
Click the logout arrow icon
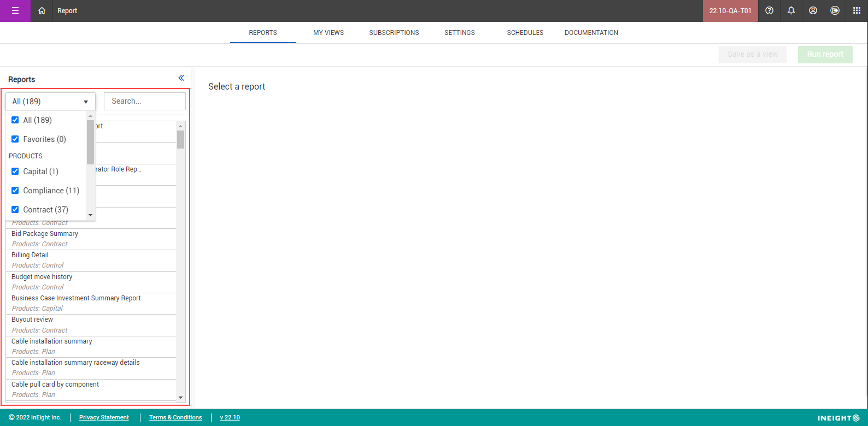[x=835, y=11]
